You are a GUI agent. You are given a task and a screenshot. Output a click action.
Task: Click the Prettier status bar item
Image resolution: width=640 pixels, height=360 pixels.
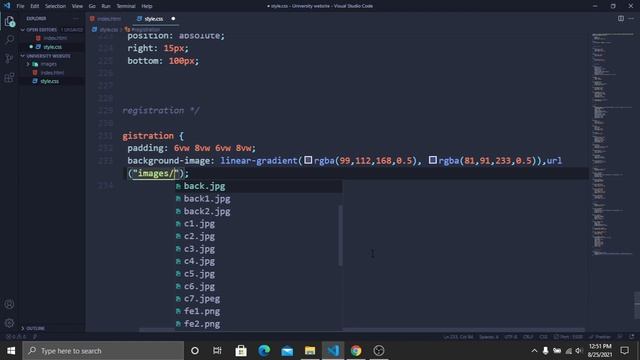(x=600, y=337)
